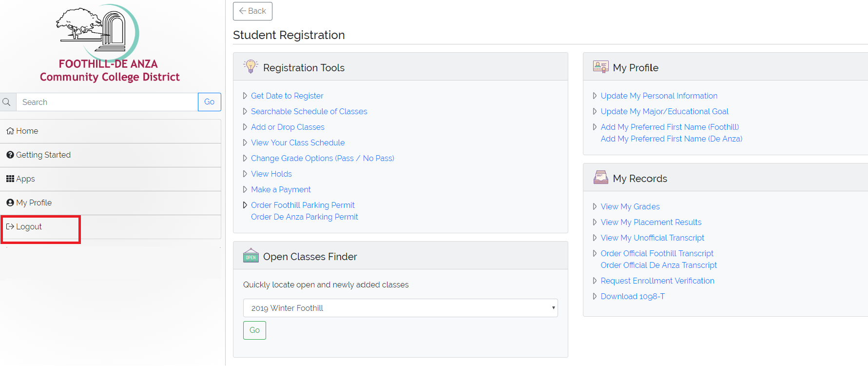This screenshot has height=366, width=868.
Task: Click the ID card My Profile panel icon
Action: (x=601, y=67)
